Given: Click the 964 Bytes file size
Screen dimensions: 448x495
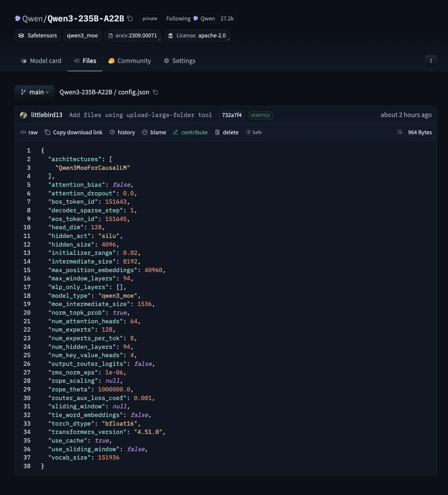Looking at the screenshot, I should [x=420, y=132].
